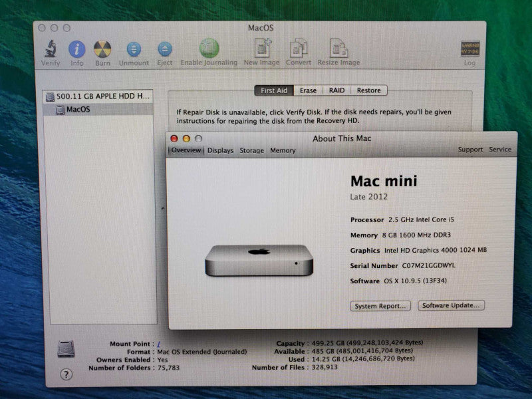Click the Burn disc icon
Screen dimensions: 532x399
pyautogui.click(x=102, y=49)
